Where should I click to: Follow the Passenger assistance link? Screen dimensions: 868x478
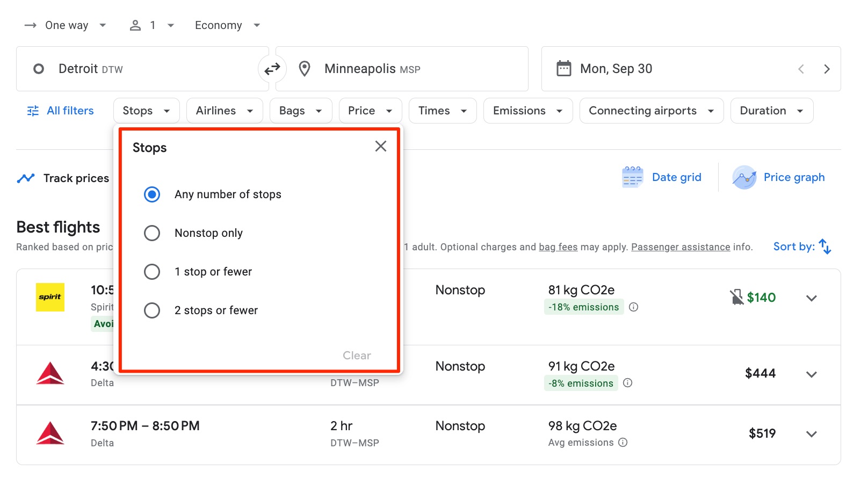(681, 247)
